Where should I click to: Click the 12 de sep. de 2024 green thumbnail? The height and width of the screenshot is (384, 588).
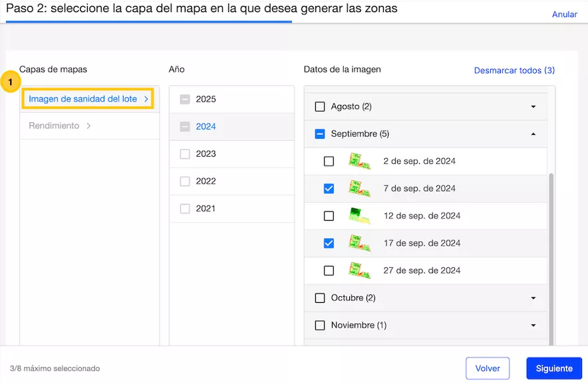359,216
